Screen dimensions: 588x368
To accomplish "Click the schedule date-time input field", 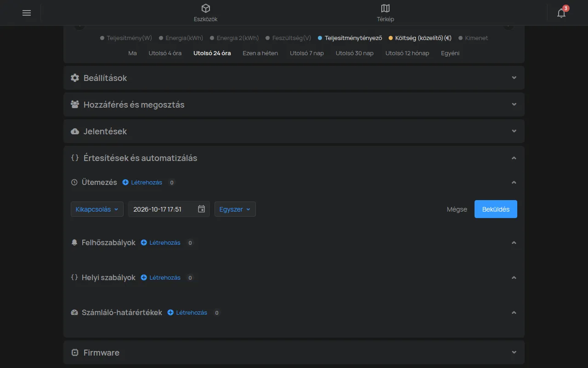I will tap(169, 209).
